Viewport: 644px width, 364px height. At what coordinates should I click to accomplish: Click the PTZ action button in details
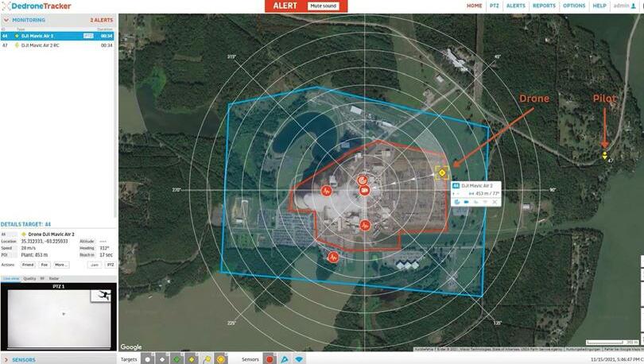pyautogui.click(x=111, y=265)
